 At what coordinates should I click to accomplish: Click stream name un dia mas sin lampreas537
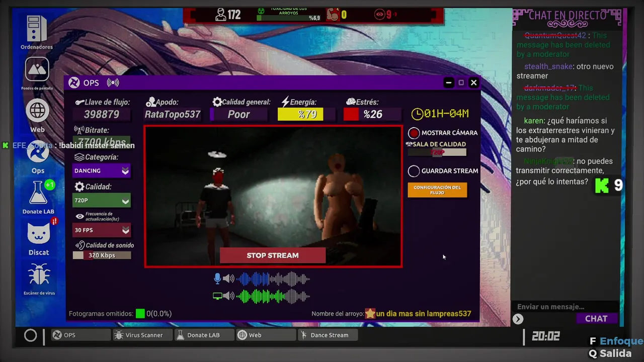(424, 314)
